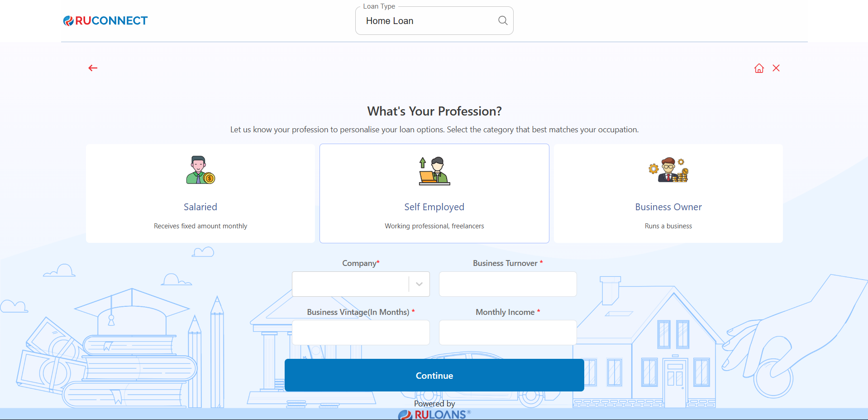Go to home via house icon
Screen dimensions: 868x420
(x=759, y=68)
